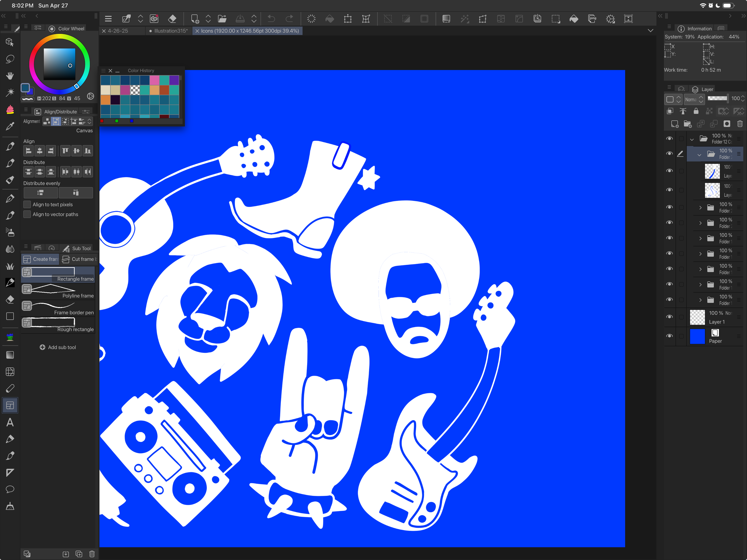Hide the Paper layer
This screenshot has width=747, height=560.
click(669, 336)
